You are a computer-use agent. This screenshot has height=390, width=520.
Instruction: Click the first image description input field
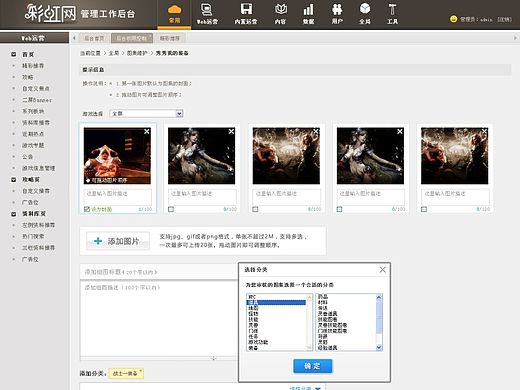117,197
